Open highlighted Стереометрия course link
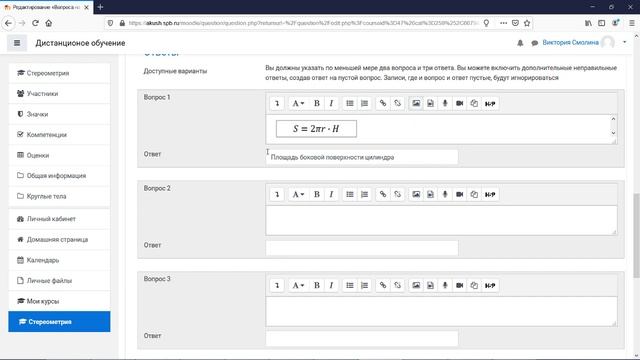This screenshot has height=360, width=640. point(59,322)
